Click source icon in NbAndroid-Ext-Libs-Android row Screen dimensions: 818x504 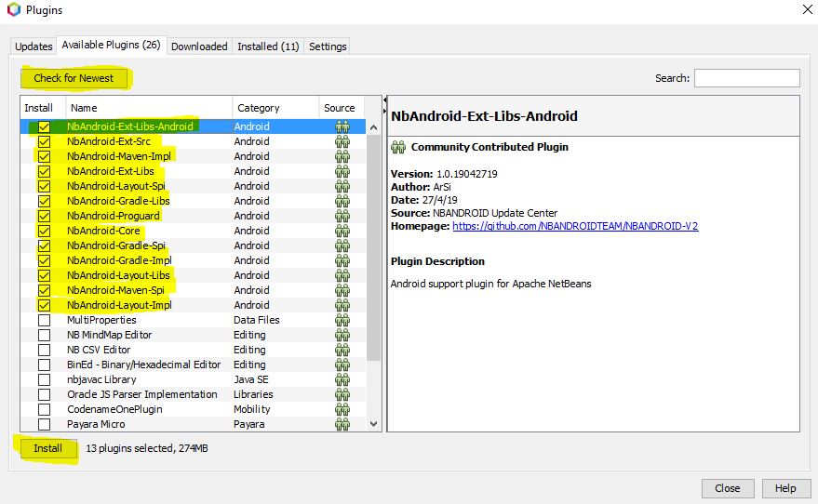(342, 126)
